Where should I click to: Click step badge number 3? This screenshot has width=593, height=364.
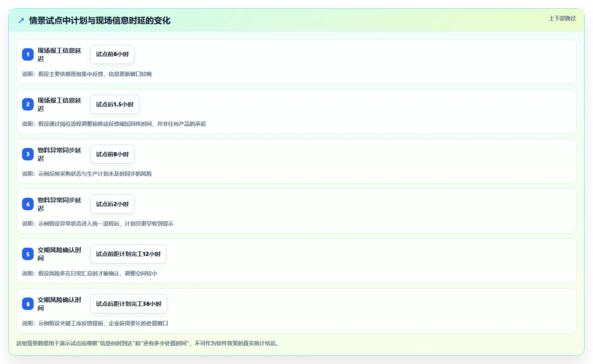click(28, 154)
